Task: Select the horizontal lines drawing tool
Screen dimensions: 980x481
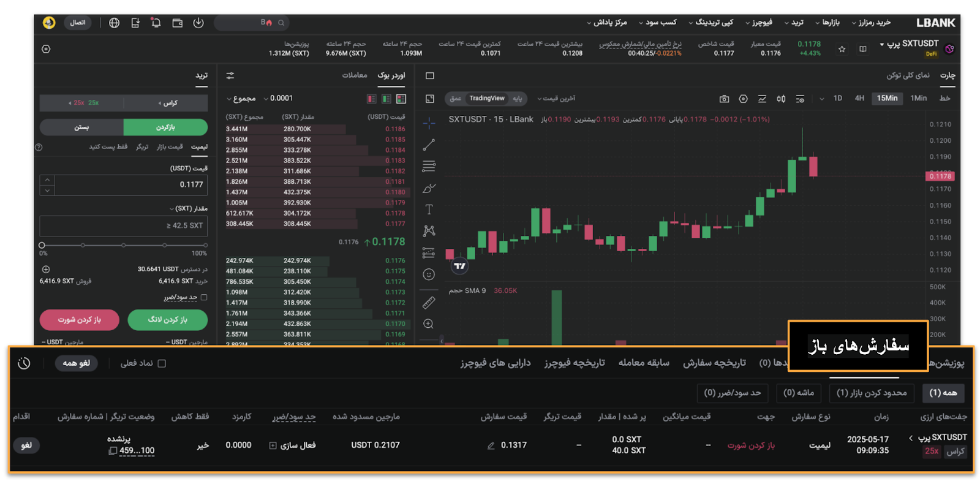Action: pos(429,166)
